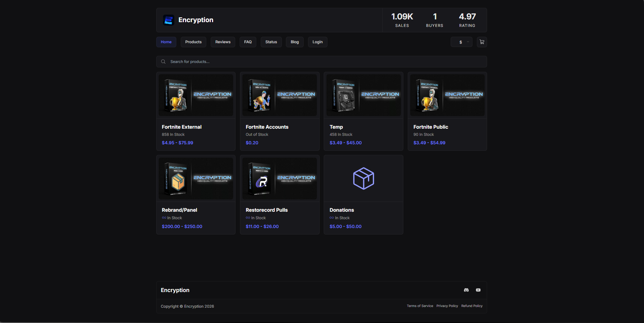
Task: Click the $11.00 - $26.00 price
Action: pyautogui.click(x=262, y=226)
